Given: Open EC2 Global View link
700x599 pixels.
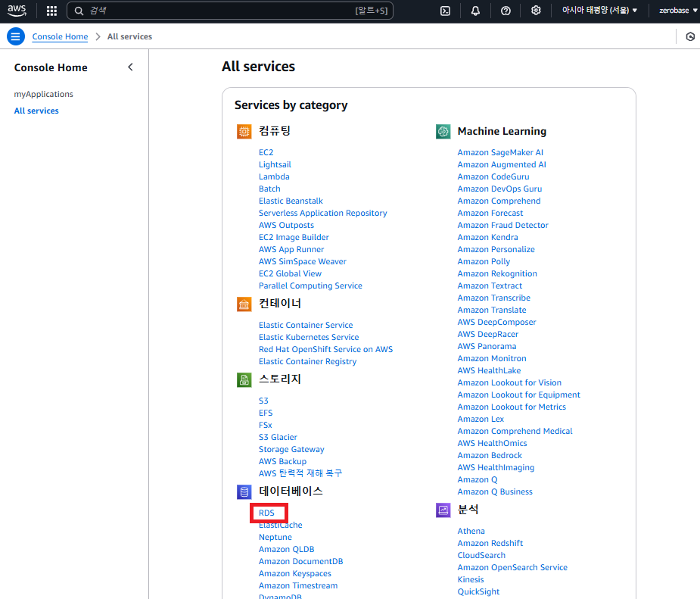Looking at the screenshot, I should point(290,273).
